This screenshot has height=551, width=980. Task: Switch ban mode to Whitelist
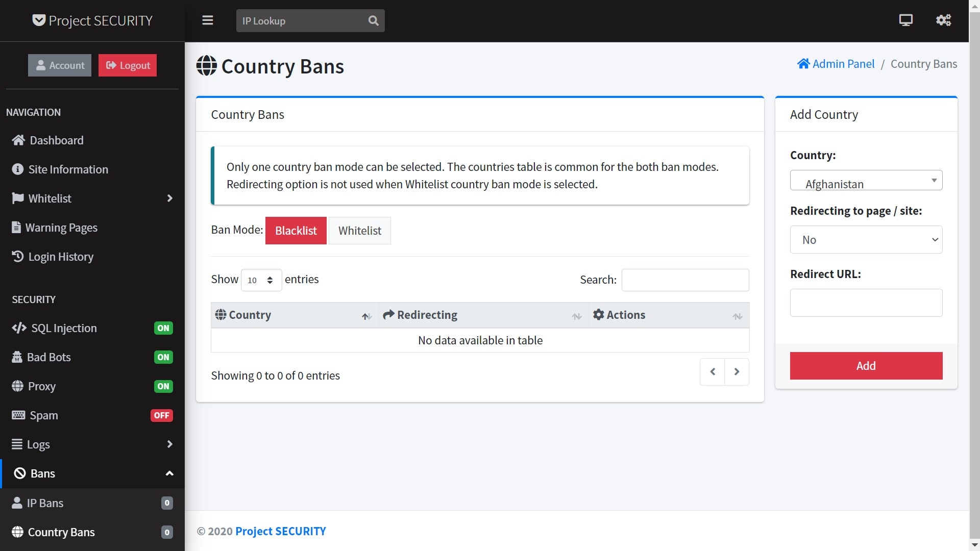(359, 231)
